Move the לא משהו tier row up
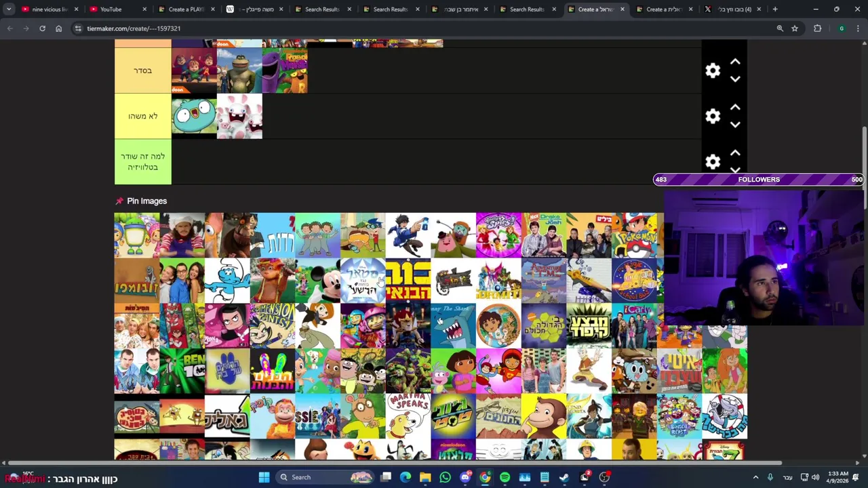This screenshot has height=488, width=868. pyautogui.click(x=735, y=107)
